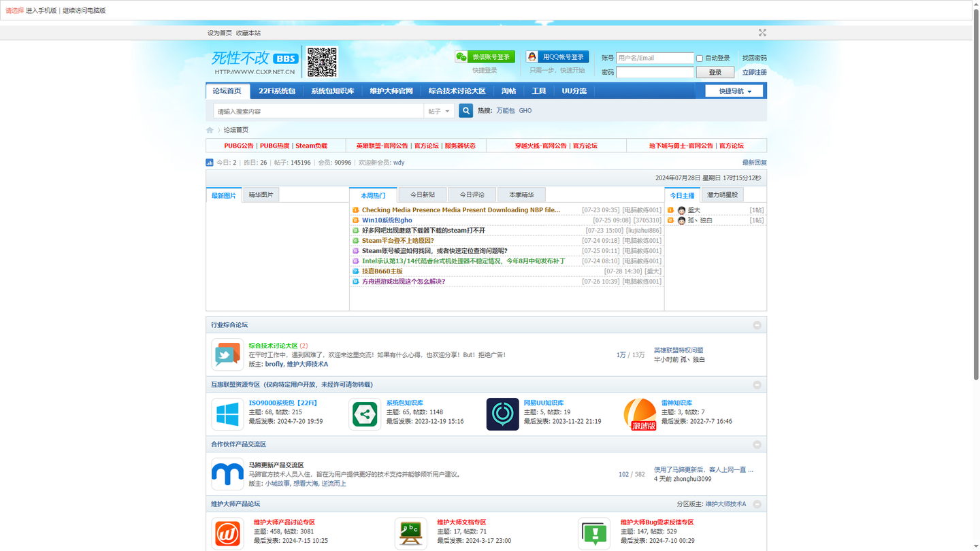Switch to 今日评论 tab

472,195
